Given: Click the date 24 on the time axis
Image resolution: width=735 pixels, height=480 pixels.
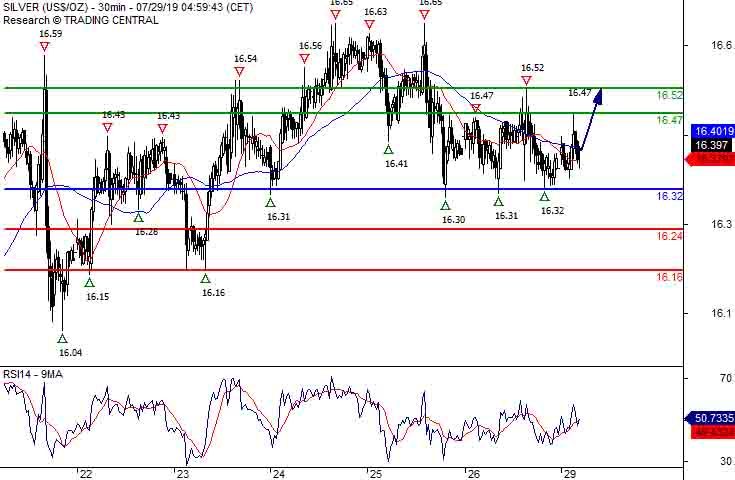Looking at the screenshot, I should [279, 474].
